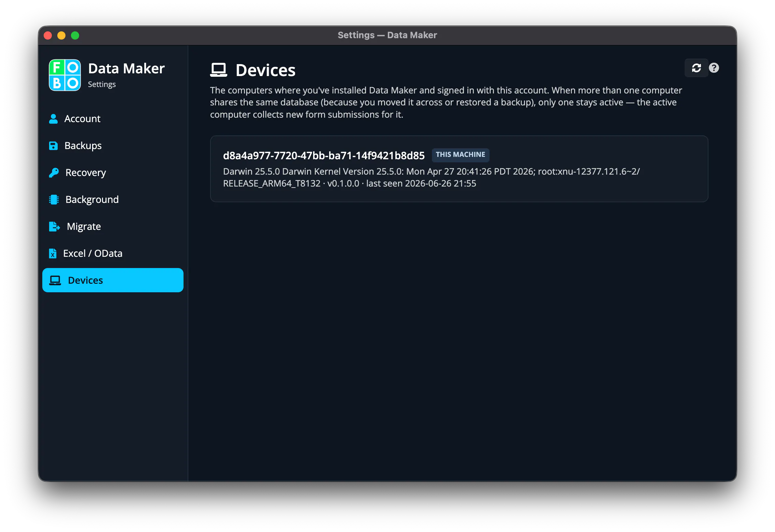775x532 pixels.
Task: Click device ID d8a4a977-7720-47bb-ba71-14f9421b8d85
Action: click(x=324, y=156)
